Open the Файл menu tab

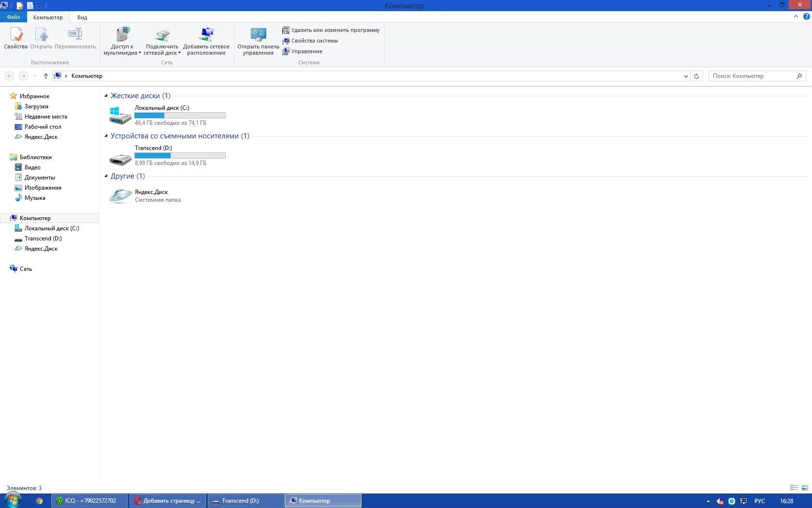(14, 17)
